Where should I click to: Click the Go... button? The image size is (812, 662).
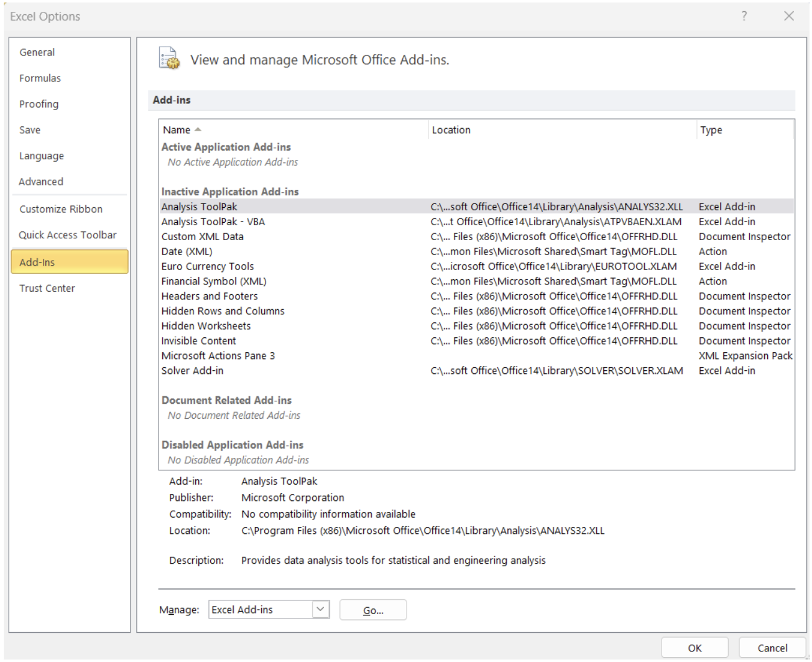coord(373,610)
